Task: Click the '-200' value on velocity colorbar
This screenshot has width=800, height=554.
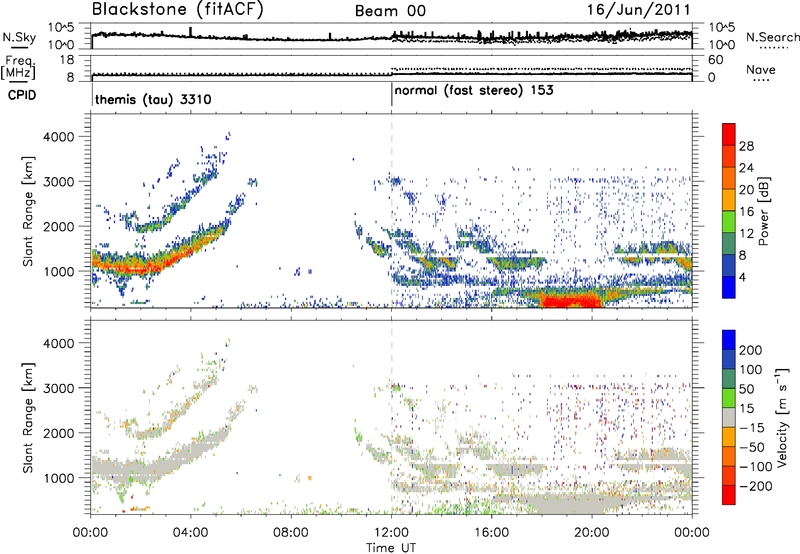Action: pyautogui.click(x=756, y=486)
